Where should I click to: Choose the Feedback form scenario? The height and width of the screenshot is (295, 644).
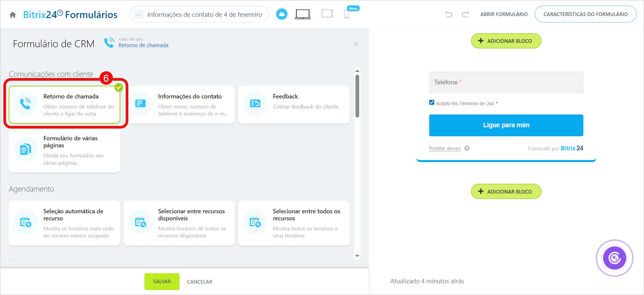pos(294,104)
